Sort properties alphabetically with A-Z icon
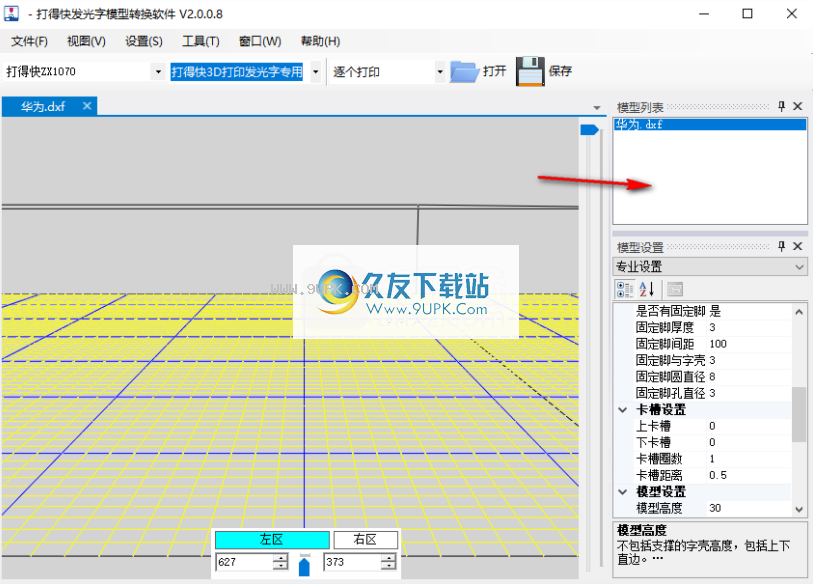Image resolution: width=813 pixels, height=584 pixels. [647, 289]
